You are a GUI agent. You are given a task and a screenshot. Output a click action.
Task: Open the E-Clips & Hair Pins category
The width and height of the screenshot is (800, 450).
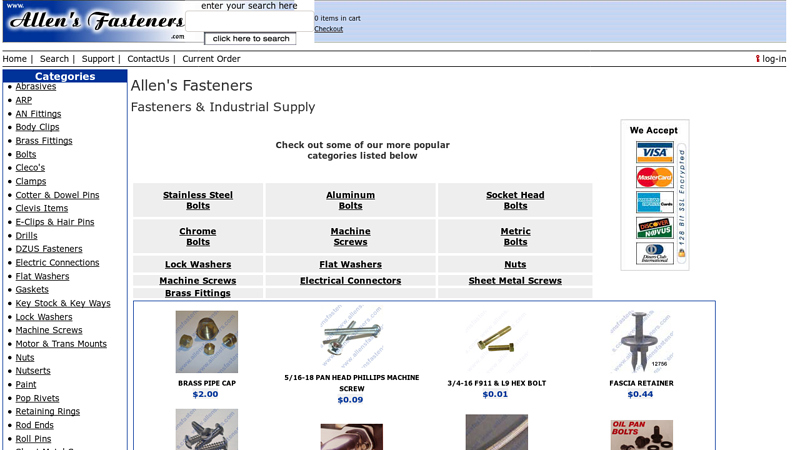pyautogui.click(x=55, y=222)
